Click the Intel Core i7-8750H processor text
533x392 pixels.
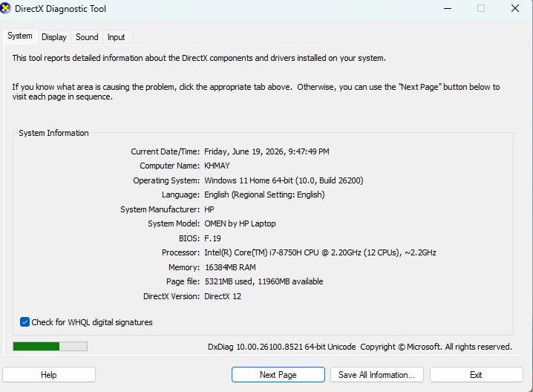click(x=320, y=252)
